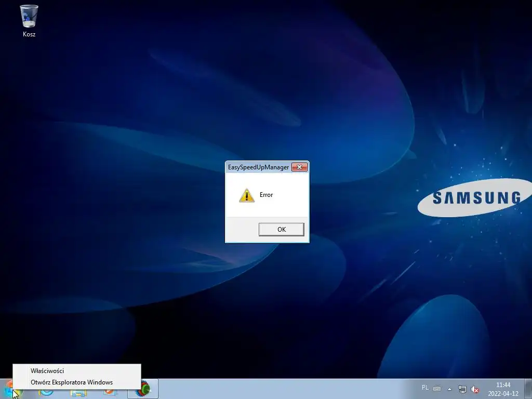Click the PL language indicator
The image size is (532, 399).
425,388
